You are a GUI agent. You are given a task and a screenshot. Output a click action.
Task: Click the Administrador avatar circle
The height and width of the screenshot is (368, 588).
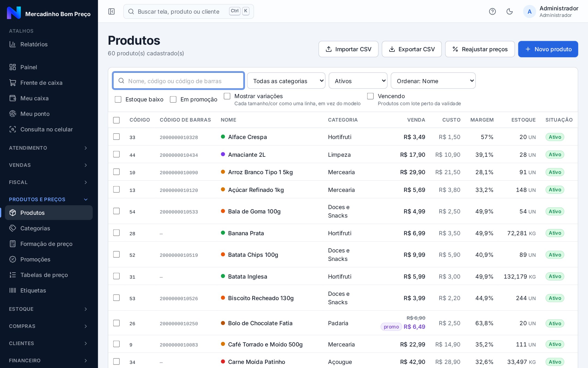[x=529, y=11]
